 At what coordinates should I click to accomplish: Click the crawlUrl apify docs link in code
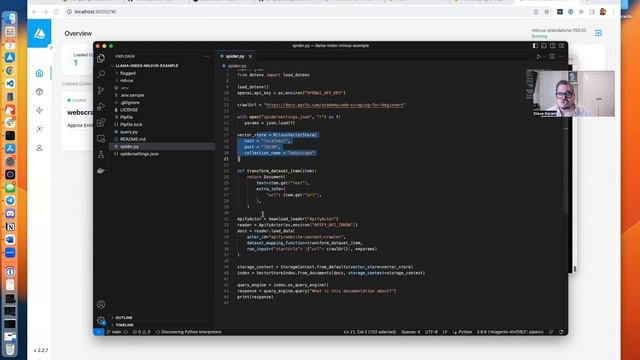coord(334,105)
